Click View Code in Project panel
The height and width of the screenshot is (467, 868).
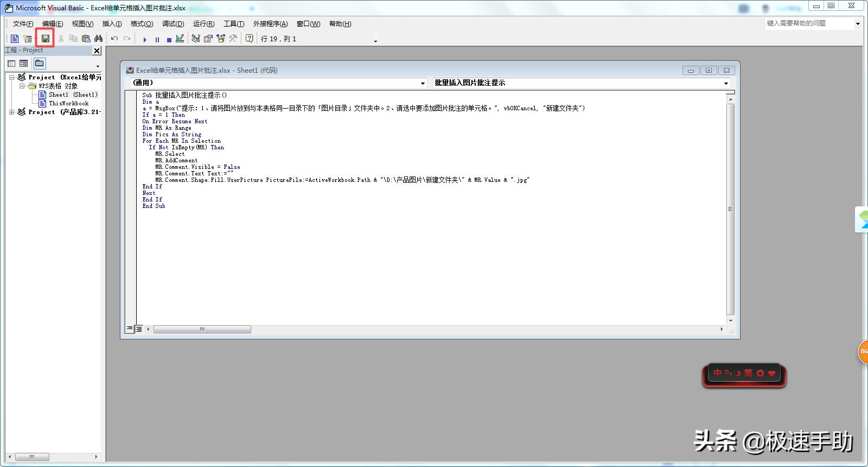[x=11, y=64]
